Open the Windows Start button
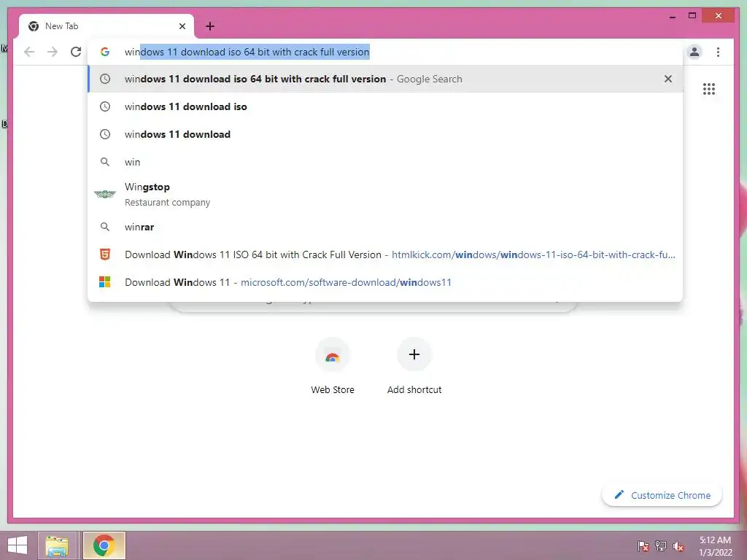The width and height of the screenshot is (747, 560). coord(18,545)
